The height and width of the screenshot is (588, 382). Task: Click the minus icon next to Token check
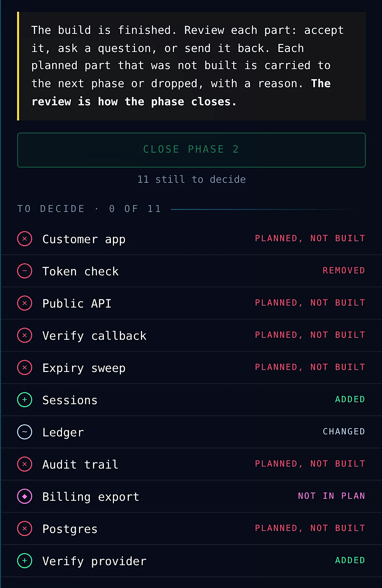pos(24,271)
